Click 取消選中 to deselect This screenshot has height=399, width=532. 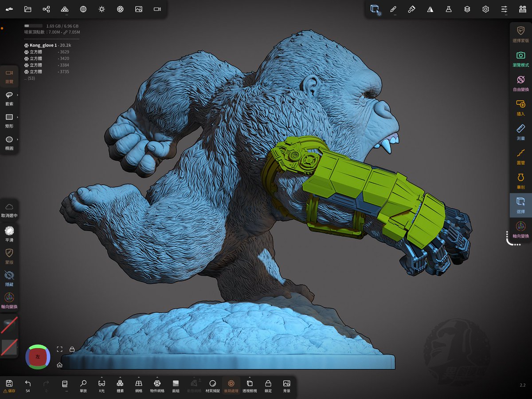click(9, 210)
